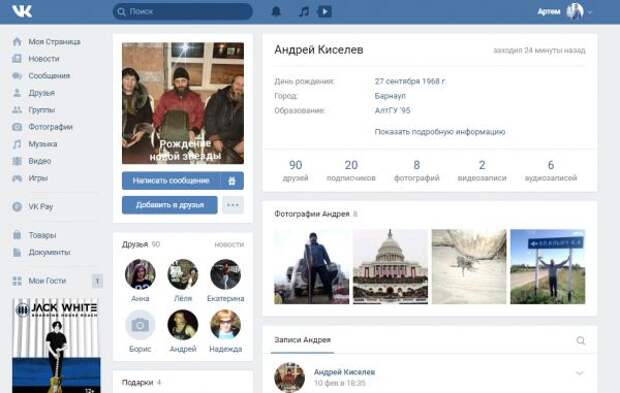
Task: Open the 90 друзей counter
Action: click(x=295, y=170)
